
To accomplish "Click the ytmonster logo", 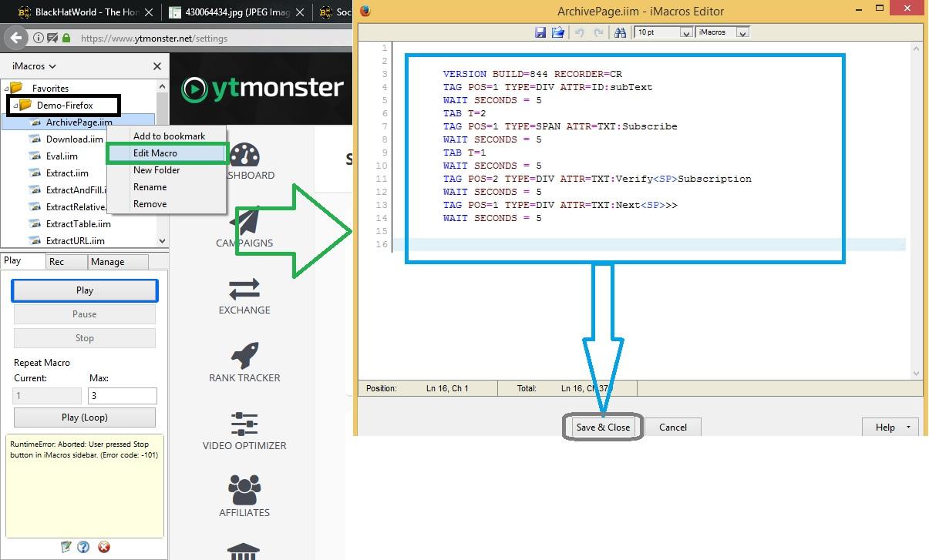I will tap(262, 89).
